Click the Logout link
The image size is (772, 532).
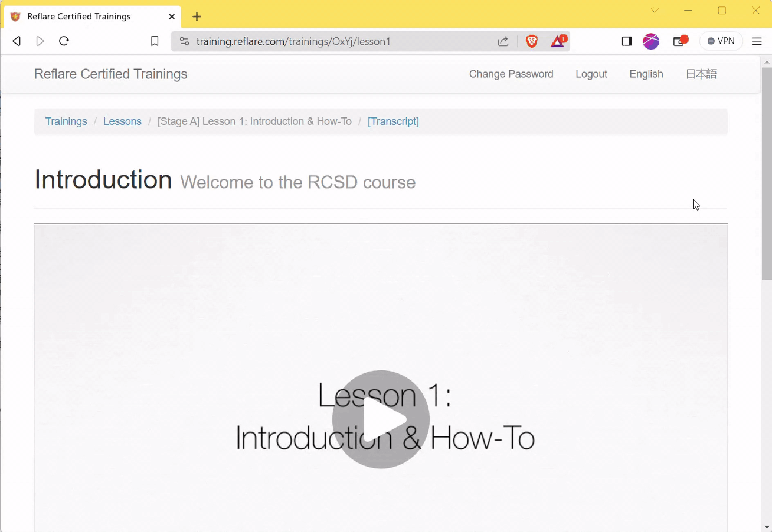click(591, 74)
